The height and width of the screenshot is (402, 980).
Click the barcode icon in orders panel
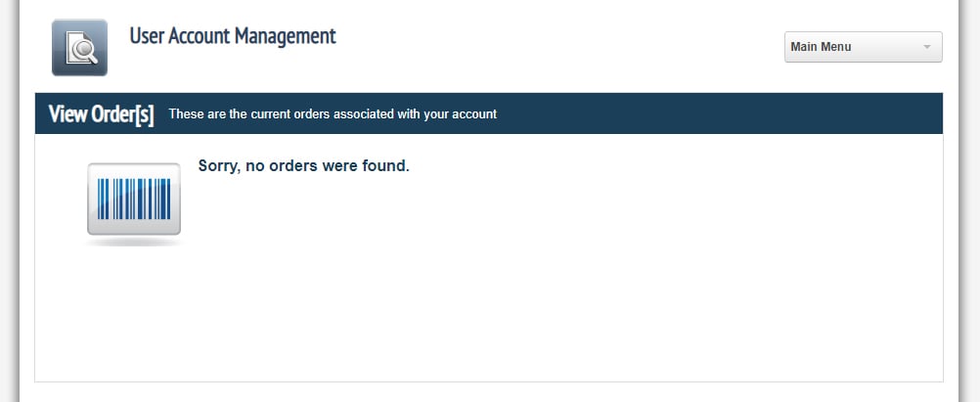[x=134, y=199]
